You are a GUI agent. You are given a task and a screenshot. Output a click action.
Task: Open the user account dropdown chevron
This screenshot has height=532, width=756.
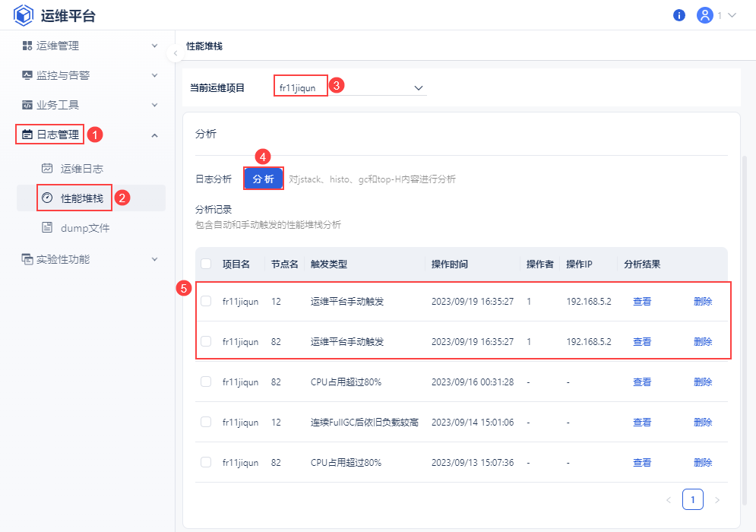click(x=732, y=15)
